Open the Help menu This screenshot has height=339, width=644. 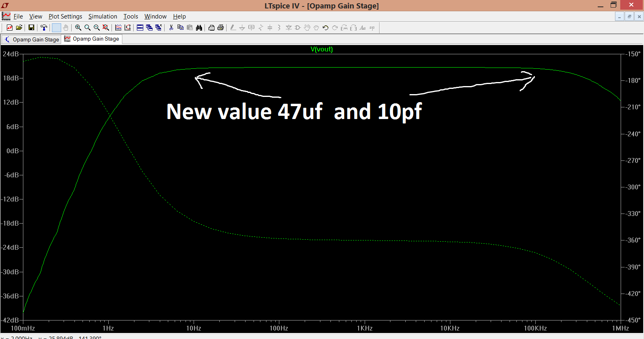click(180, 16)
